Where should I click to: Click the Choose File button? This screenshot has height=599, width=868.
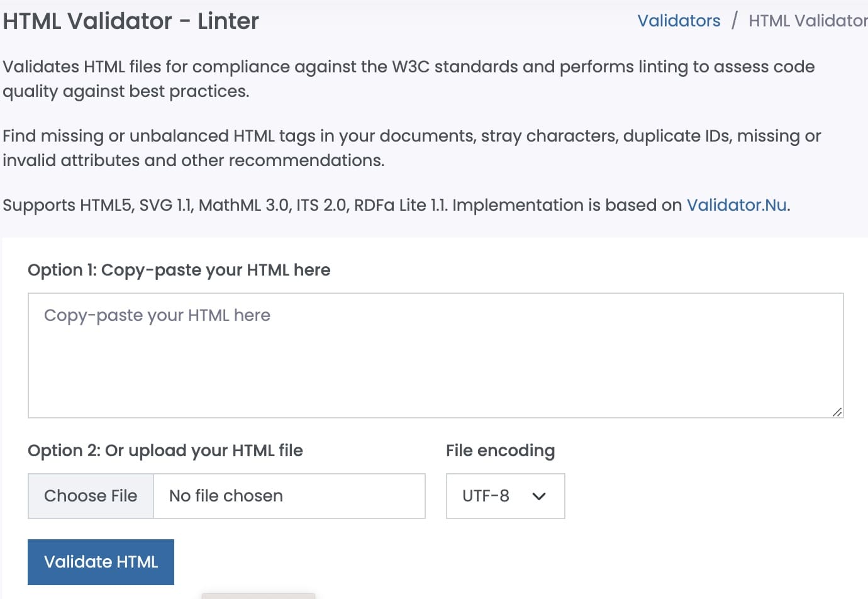(91, 496)
